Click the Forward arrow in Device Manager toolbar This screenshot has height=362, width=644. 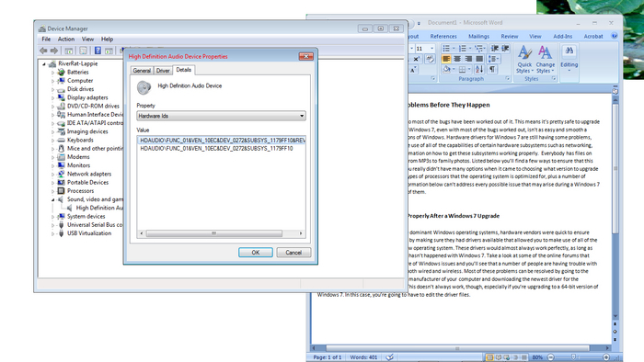[53, 51]
